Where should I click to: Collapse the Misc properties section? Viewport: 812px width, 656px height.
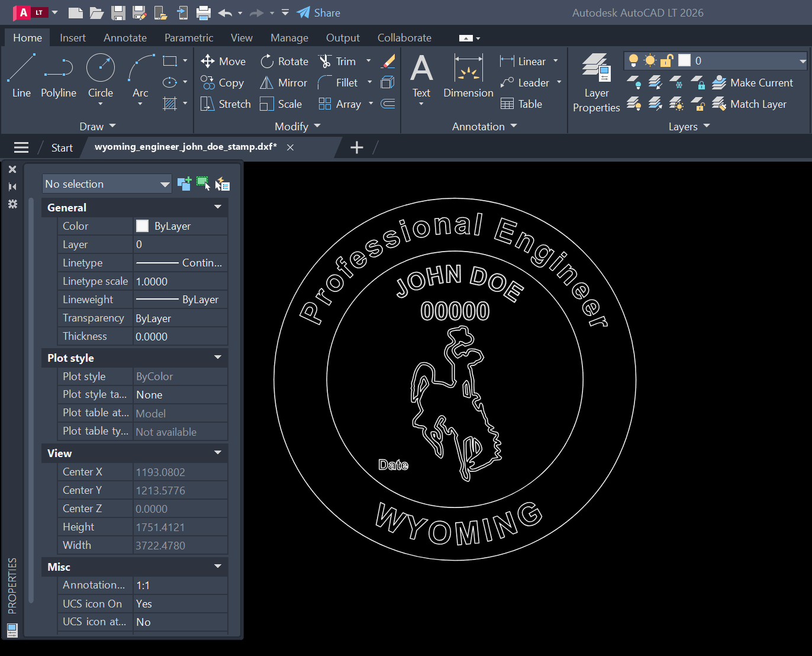click(218, 567)
